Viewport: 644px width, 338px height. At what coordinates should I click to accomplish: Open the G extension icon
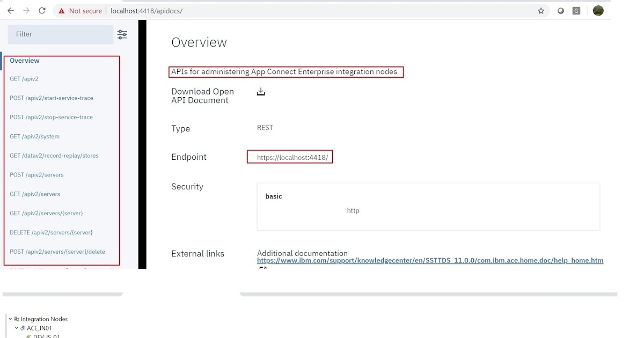click(576, 10)
